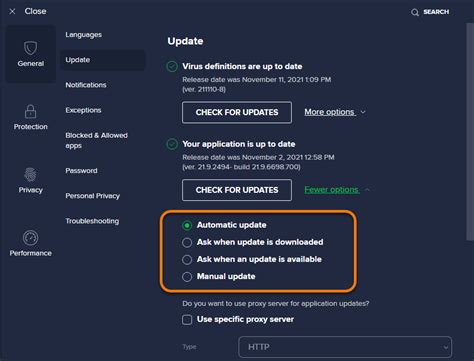This screenshot has height=361, width=474.
Task: Select the Update settings section
Action: pyautogui.click(x=103, y=60)
